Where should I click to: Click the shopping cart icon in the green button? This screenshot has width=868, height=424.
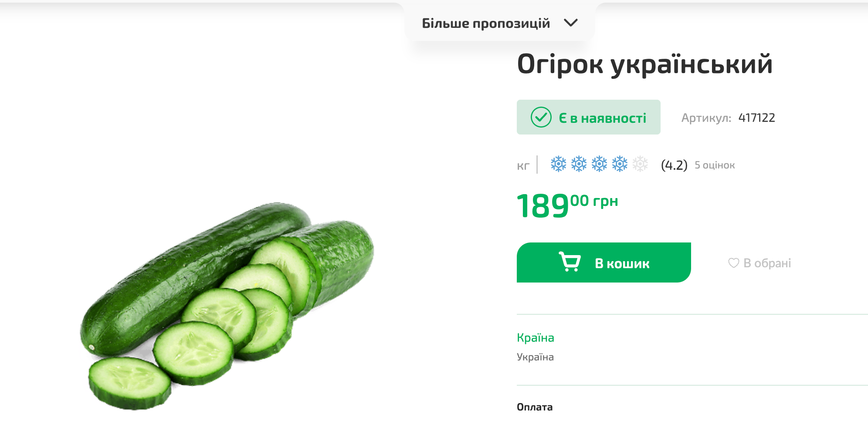click(571, 262)
